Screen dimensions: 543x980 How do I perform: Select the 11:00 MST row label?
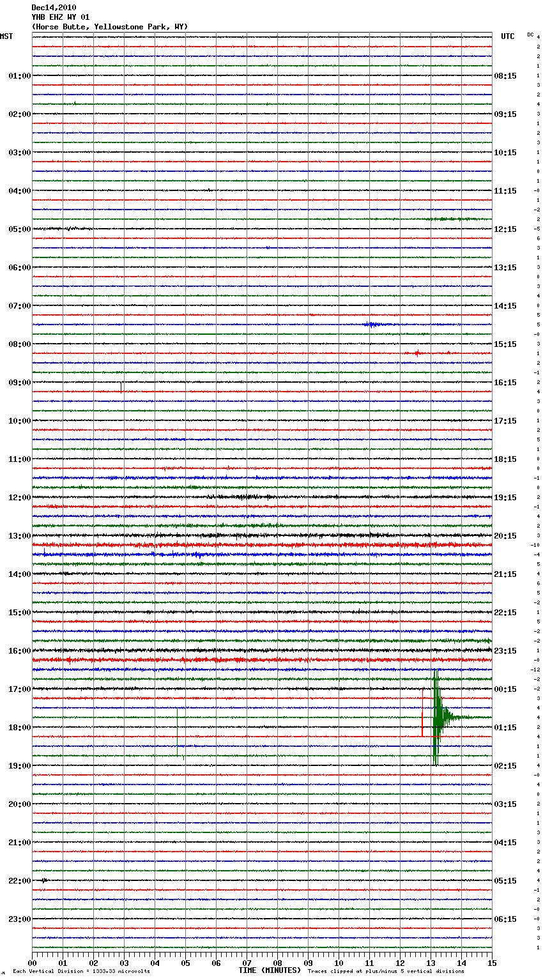coord(20,459)
